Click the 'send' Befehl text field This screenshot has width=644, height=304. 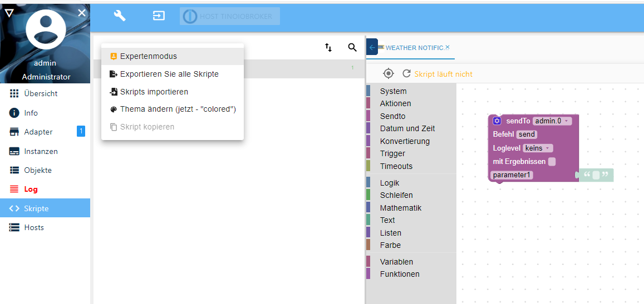tap(527, 134)
